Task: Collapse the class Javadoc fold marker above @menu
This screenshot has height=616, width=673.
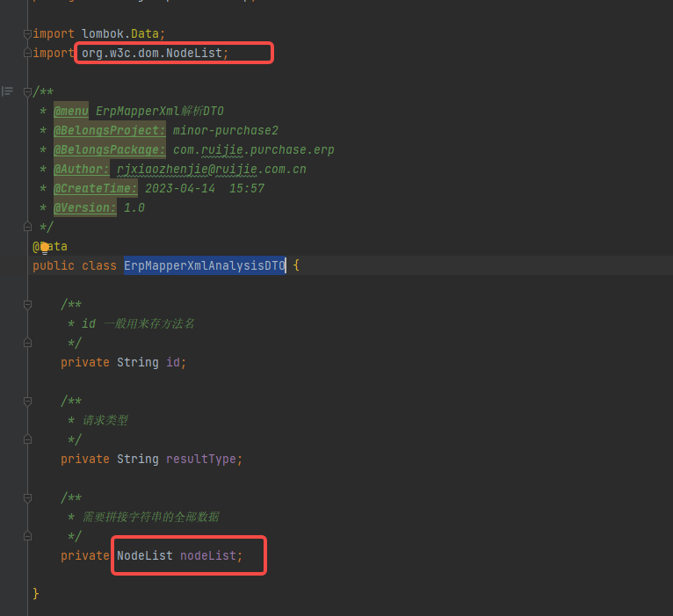Action: pyautogui.click(x=27, y=91)
